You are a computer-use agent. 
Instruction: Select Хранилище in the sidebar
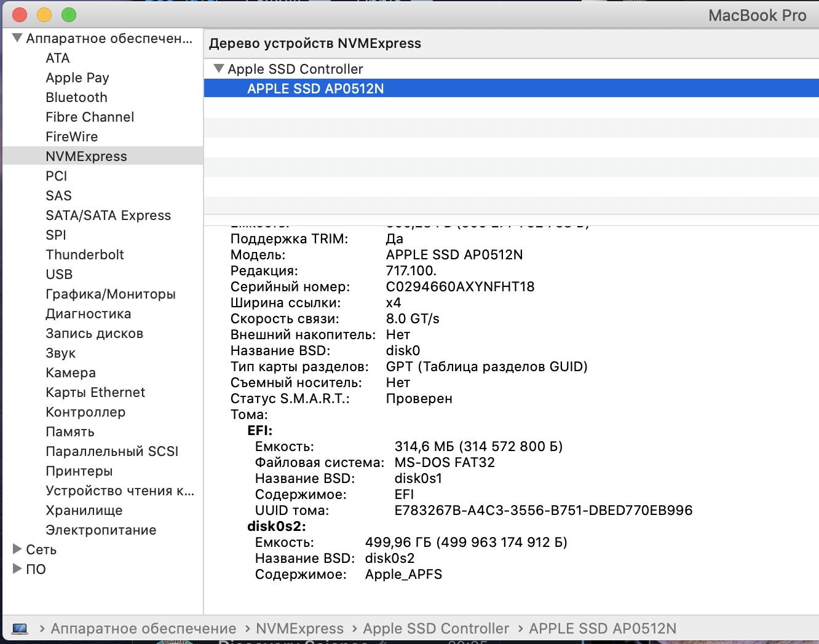click(84, 510)
